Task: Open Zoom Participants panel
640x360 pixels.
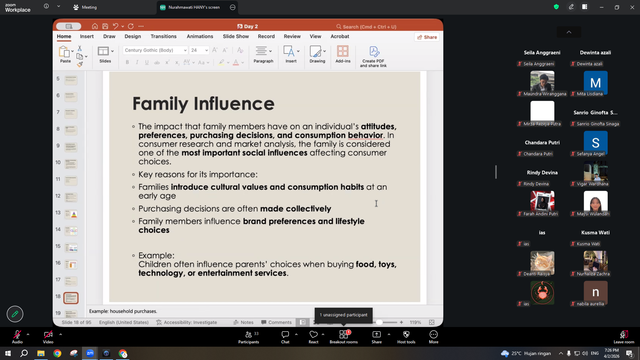Action: [x=249, y=337]
